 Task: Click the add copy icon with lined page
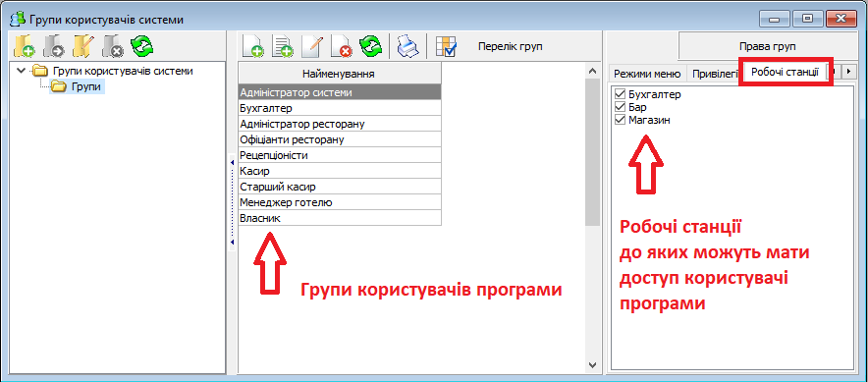tap(283, 46)
